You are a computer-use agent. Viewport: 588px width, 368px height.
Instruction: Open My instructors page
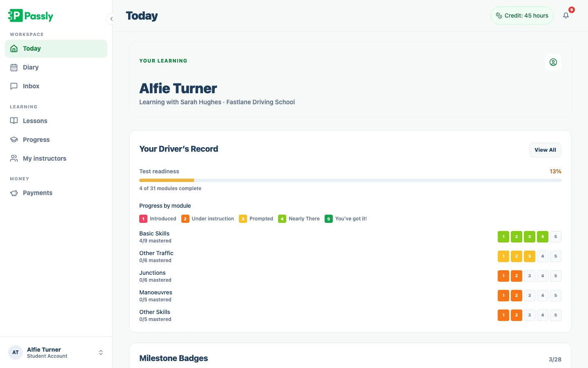[56, 159]
